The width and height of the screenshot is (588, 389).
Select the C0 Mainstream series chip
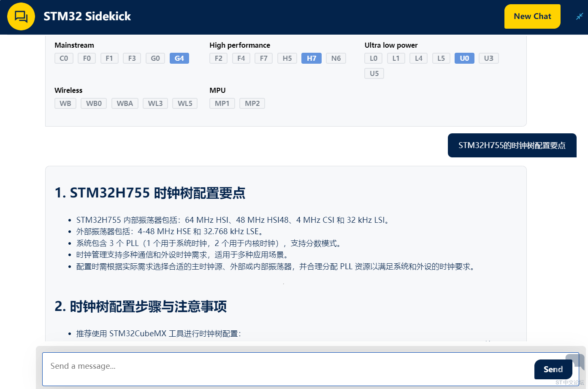(x=64, y=58)
